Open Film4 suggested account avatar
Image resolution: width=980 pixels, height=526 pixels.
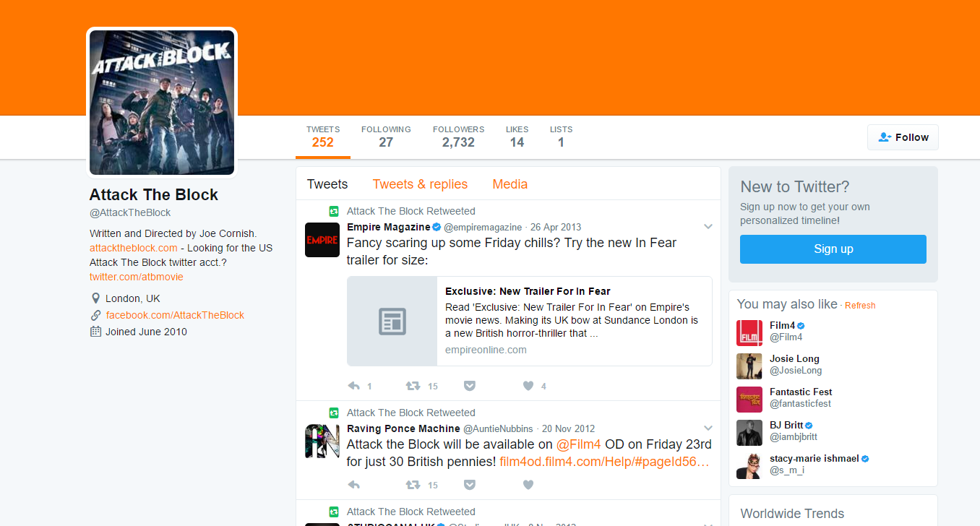pyautogui.click(x=749, y=333)
